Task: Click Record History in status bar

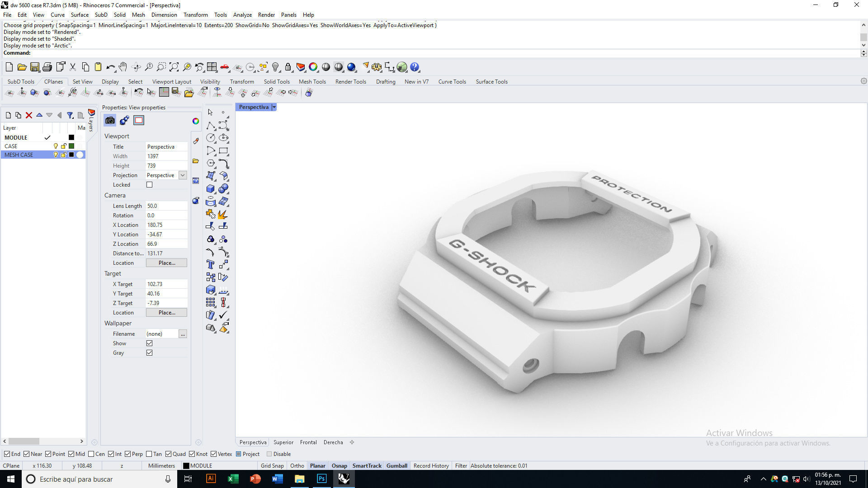Action: click(x=431, y=466)
